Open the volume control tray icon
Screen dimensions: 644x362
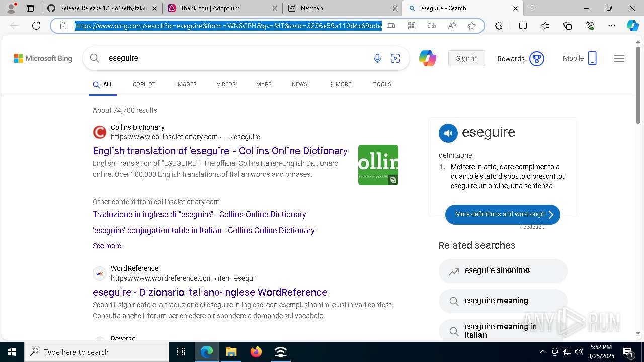(x=579, y=352)
